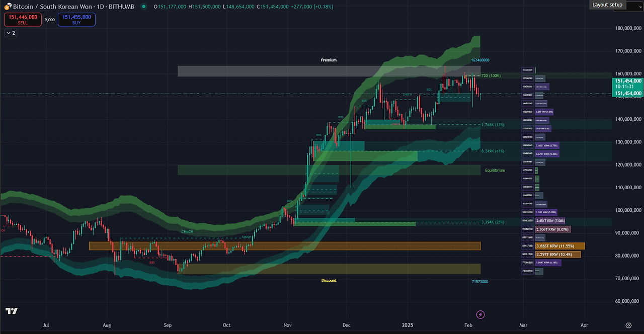
Task: Click the green Equilibrium label
Action: pos(495,171)
